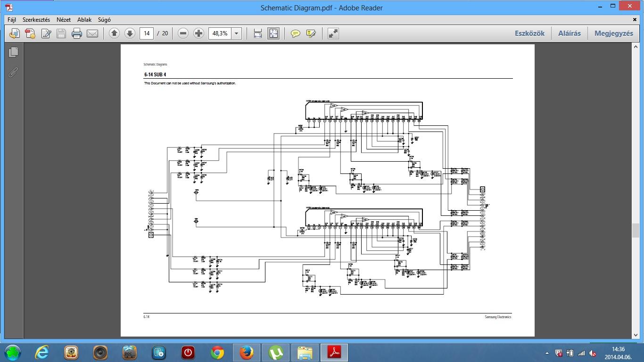This screenshot has height=362, width=644.
Task: Go to next page with down arrow
Action: [130, 33]
